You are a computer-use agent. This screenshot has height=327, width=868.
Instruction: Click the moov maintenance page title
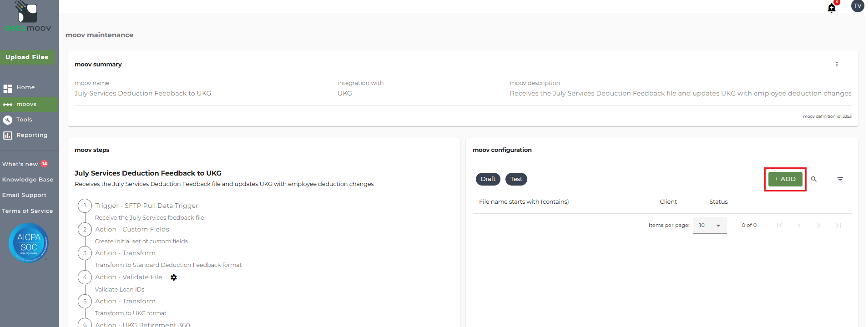click(x=99, y=35)
